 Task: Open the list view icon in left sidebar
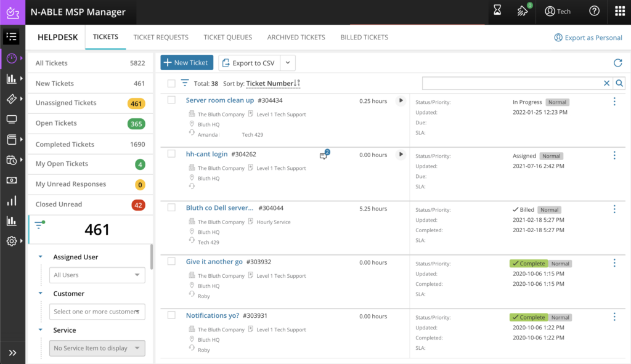tap(11, 37)
